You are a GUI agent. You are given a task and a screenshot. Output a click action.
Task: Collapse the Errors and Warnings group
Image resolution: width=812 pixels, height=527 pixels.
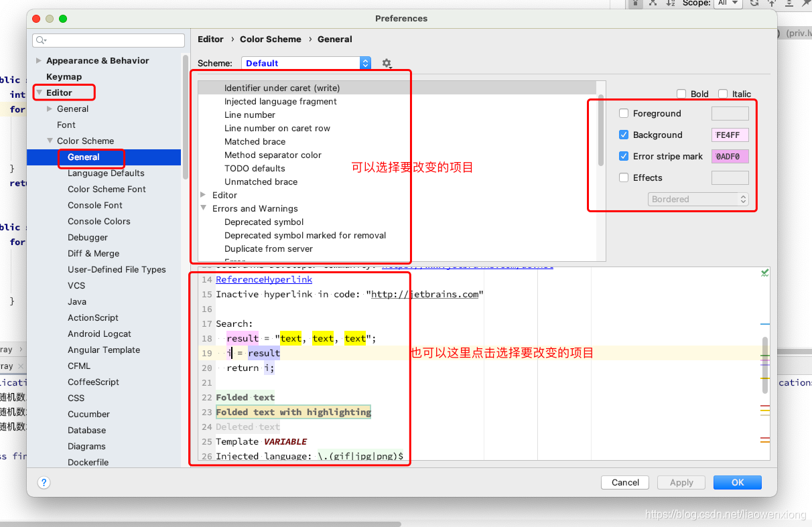click(x=203, y=208)
